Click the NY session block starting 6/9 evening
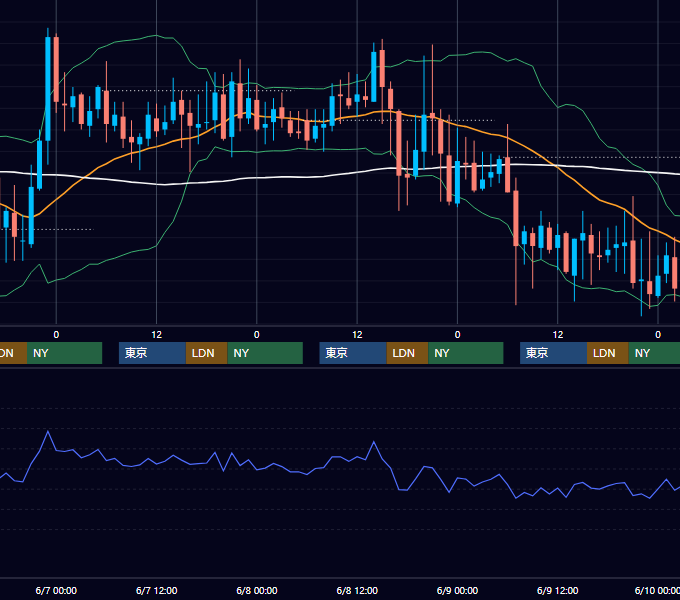 pos(654,353)
